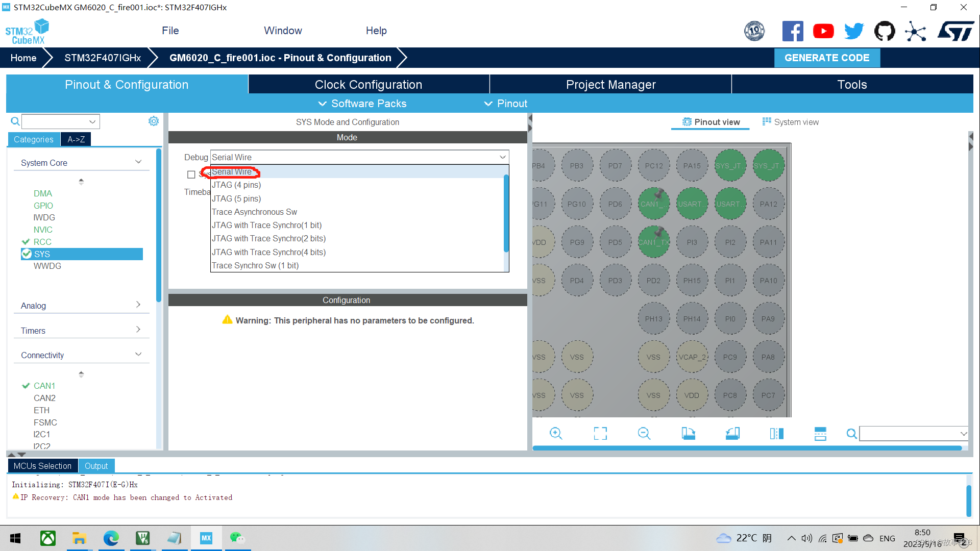The image size is (980, 551).
Task: Select the GPIO peripheral
Action: click(43, 206)
